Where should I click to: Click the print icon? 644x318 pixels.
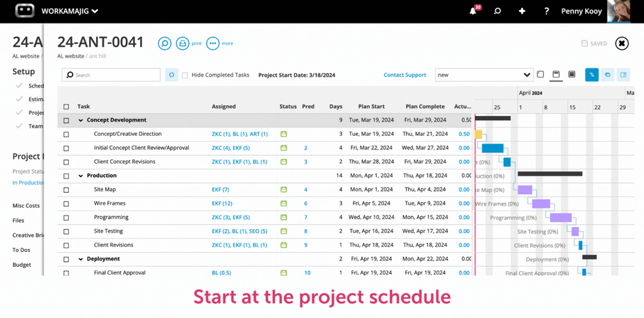click(x=183, y=43)
